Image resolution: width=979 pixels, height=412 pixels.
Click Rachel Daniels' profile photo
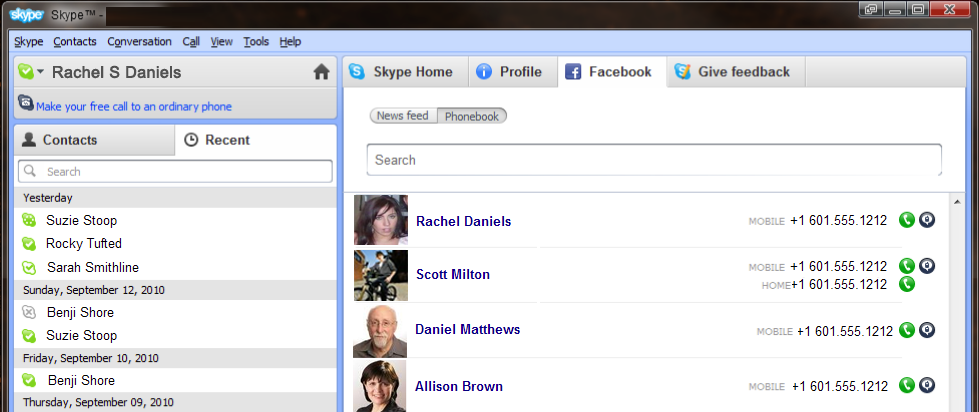381,220
